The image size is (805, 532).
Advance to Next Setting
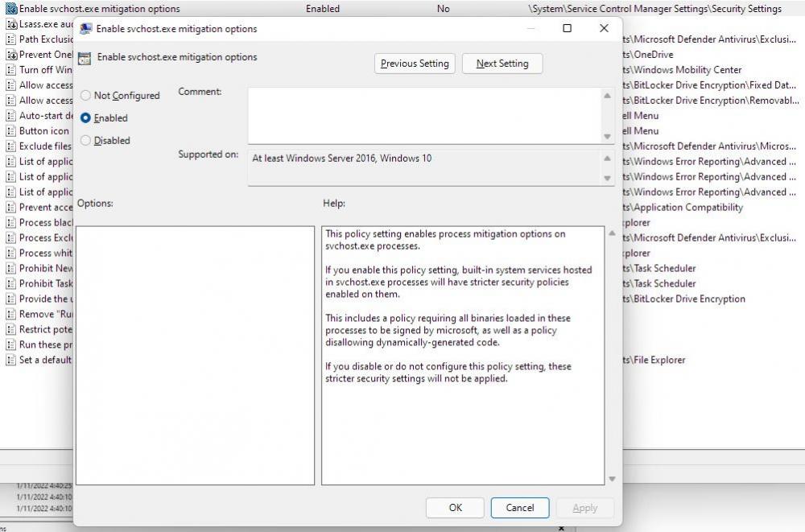coord(502,64)
